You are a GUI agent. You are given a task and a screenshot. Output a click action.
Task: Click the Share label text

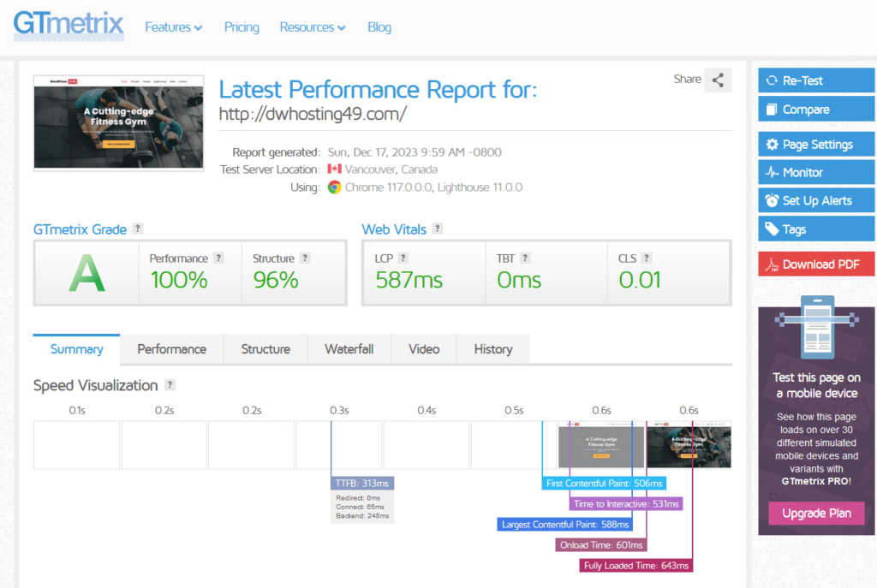tap(688, 79)
